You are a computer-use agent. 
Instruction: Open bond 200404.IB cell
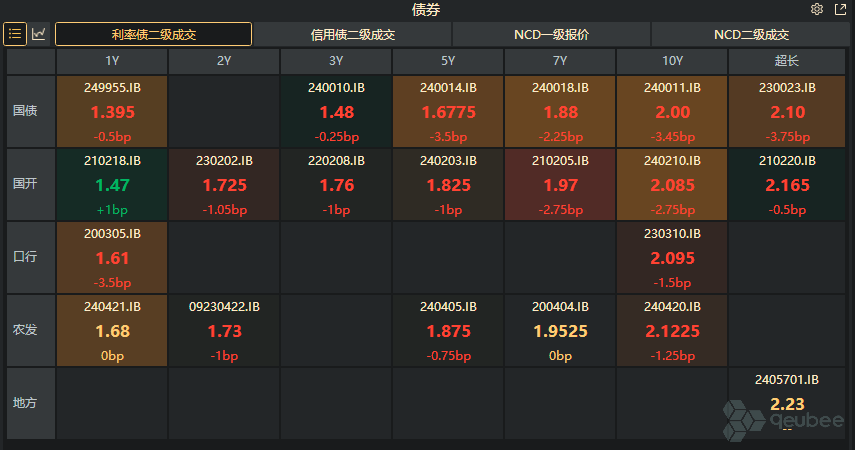(x=560, y=331)
